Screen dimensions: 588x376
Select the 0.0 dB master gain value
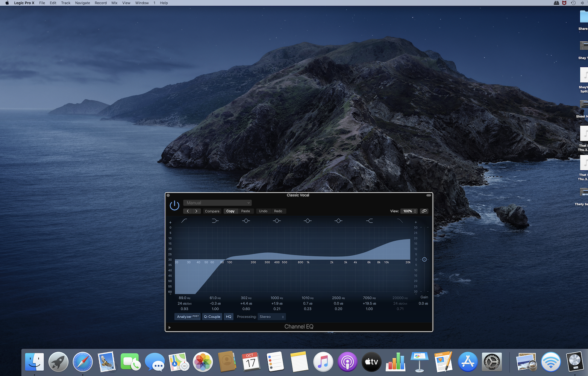click(x=423, y=303)
